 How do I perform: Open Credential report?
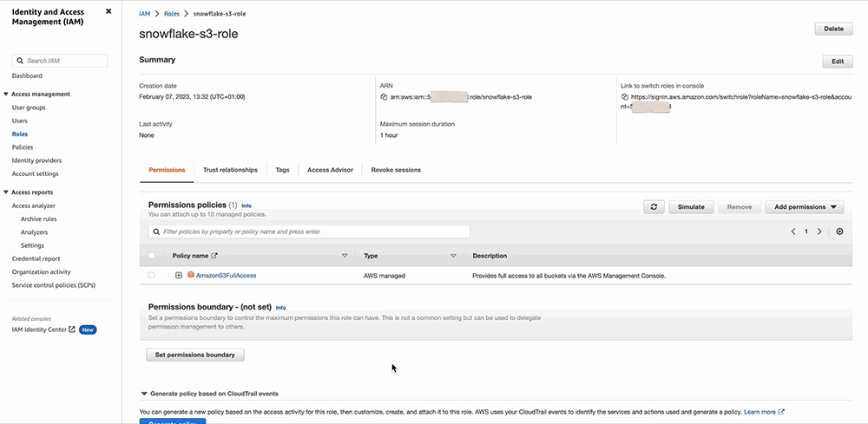coord(36,259)
